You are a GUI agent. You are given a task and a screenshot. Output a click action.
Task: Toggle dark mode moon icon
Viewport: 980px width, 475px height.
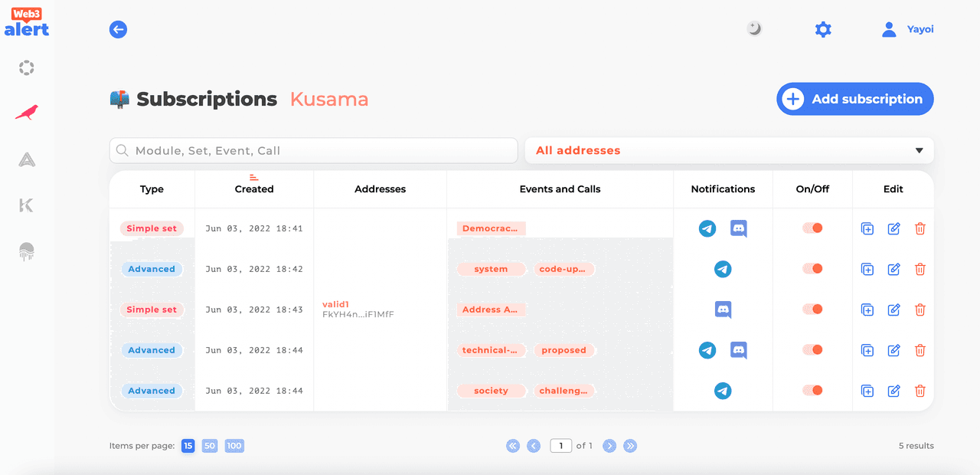pyautogui.click(x=754, y=29)
